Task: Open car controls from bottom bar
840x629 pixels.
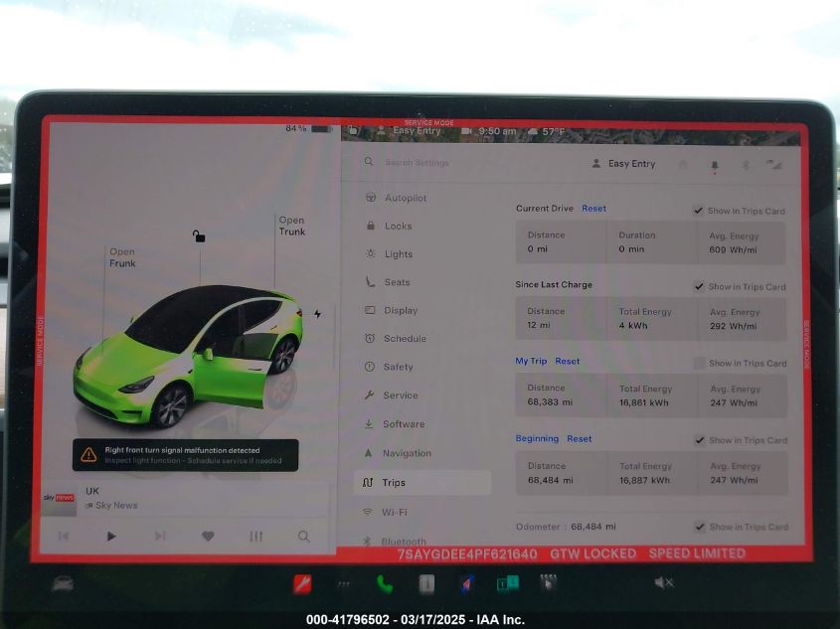Action: [62, 583]
